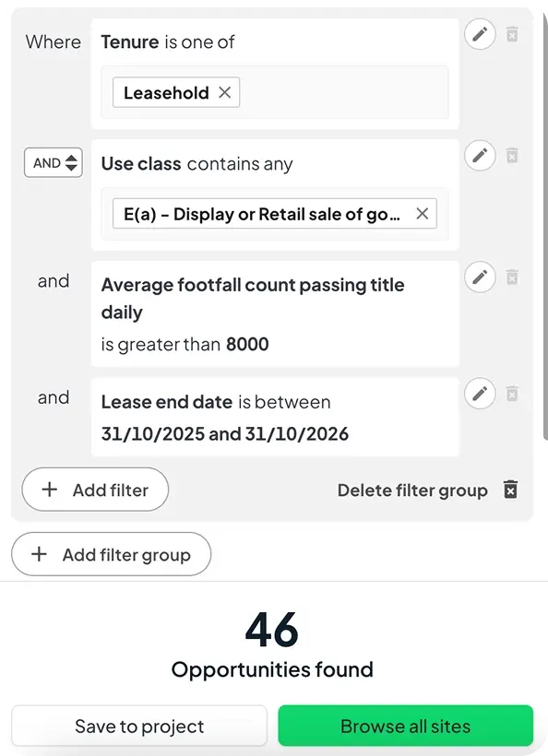Delete the Use class filter via its trash icon
Viewport: 548px width, 756px height.
point(513,156)
